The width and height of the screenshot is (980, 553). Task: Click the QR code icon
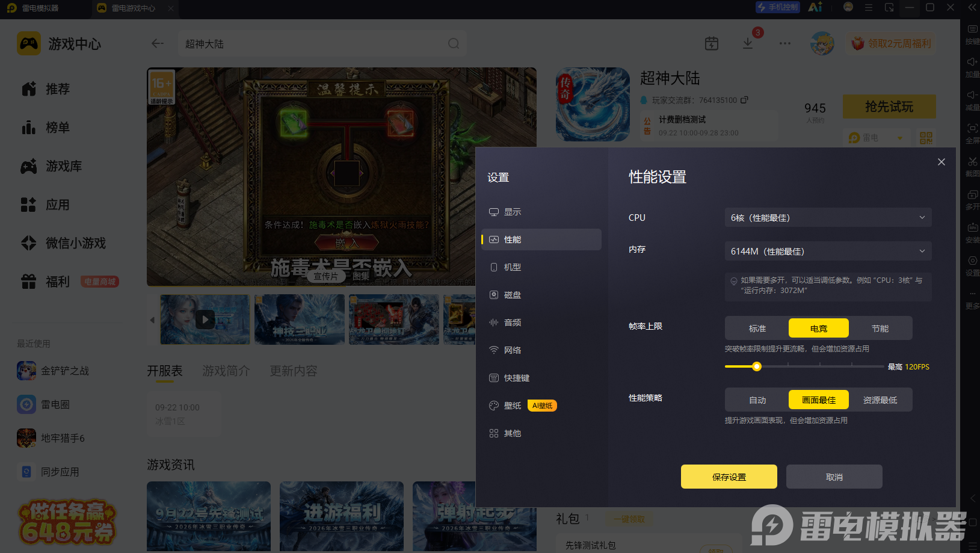tap(926, 138)
